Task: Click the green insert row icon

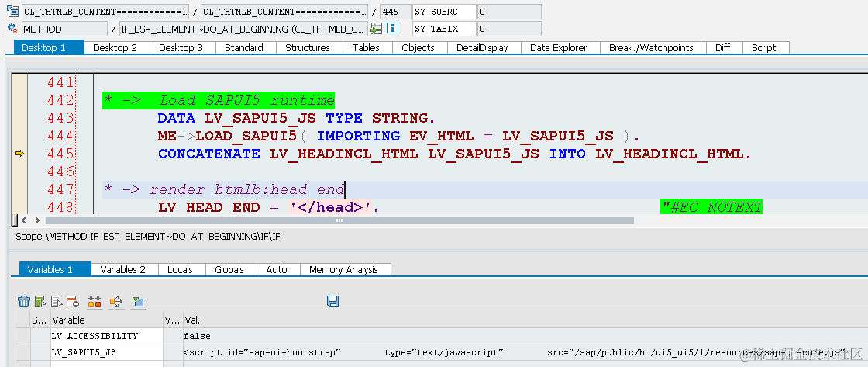Action: pyautogui.click(x=40, y=302)
